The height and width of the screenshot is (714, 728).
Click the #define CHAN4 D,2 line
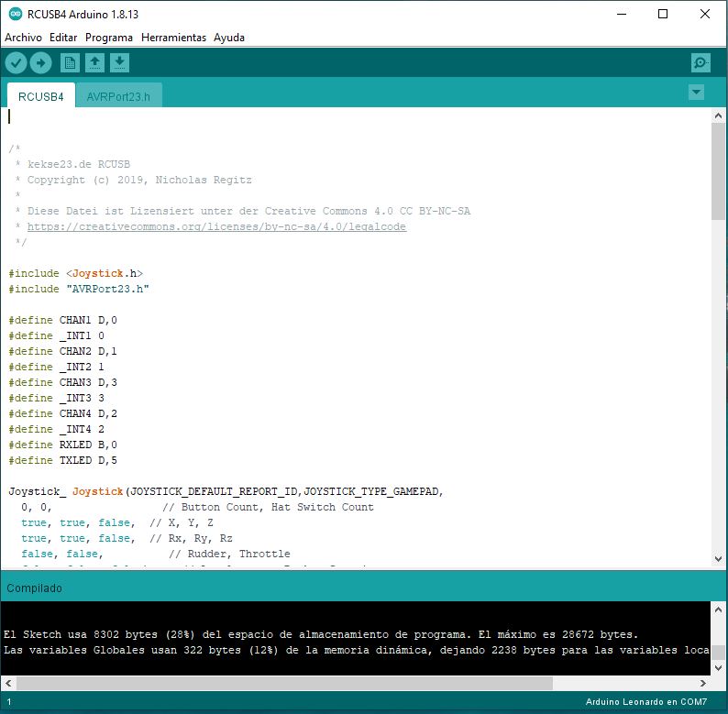coord(62,413)
